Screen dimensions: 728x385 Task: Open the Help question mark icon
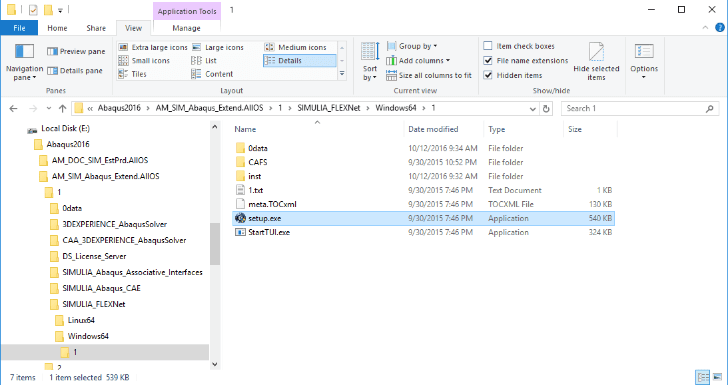719,28
